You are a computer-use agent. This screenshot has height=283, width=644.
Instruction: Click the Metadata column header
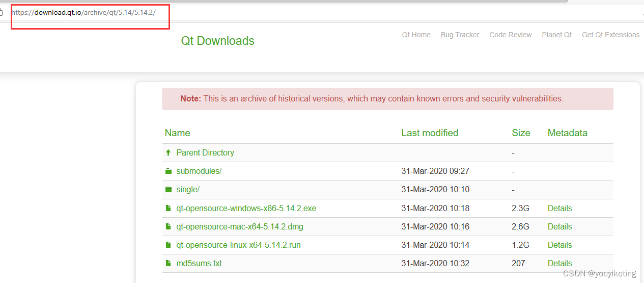point(568,133)
